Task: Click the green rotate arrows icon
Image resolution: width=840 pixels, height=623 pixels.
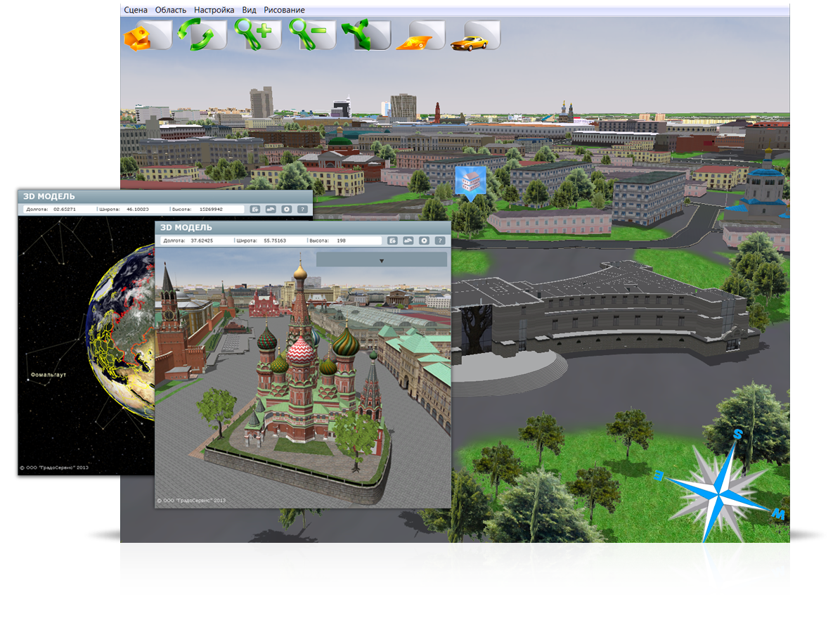Action: click(202, 35)
